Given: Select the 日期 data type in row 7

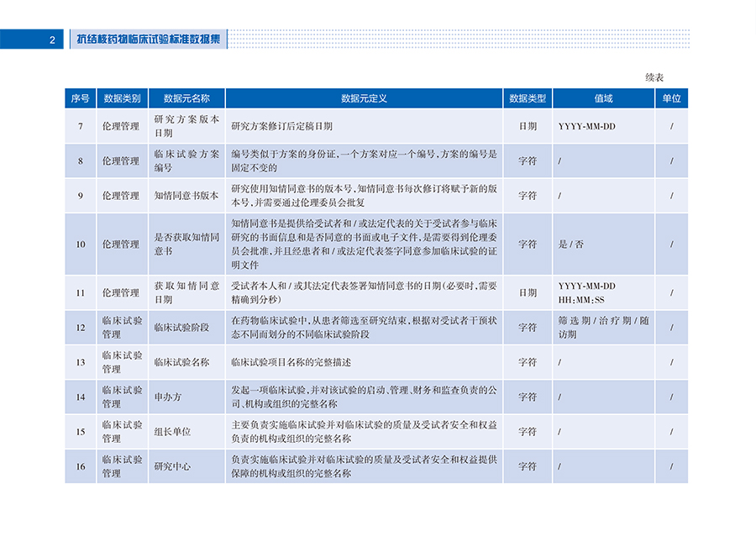Looking at the screenshot, I should tap(528, 126).
